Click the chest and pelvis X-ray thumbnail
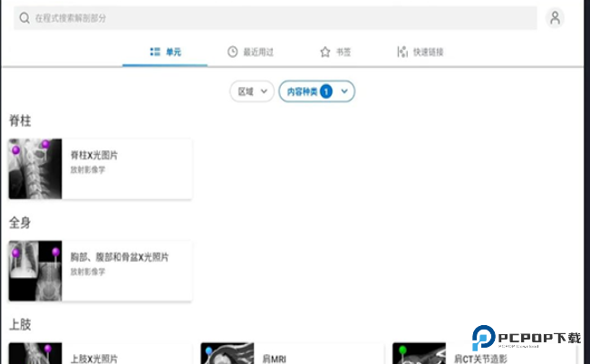The height and width of the screenshot is (364, 590). point(35,271)
